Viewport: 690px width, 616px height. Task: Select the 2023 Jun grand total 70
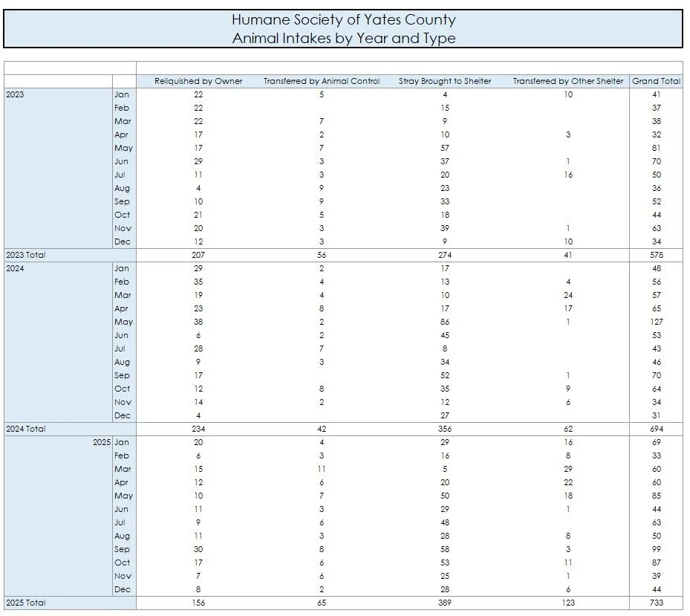(656, 161)
